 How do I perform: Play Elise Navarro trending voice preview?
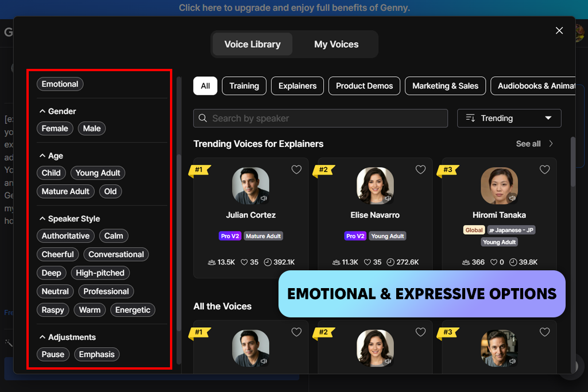pos(388,198)
